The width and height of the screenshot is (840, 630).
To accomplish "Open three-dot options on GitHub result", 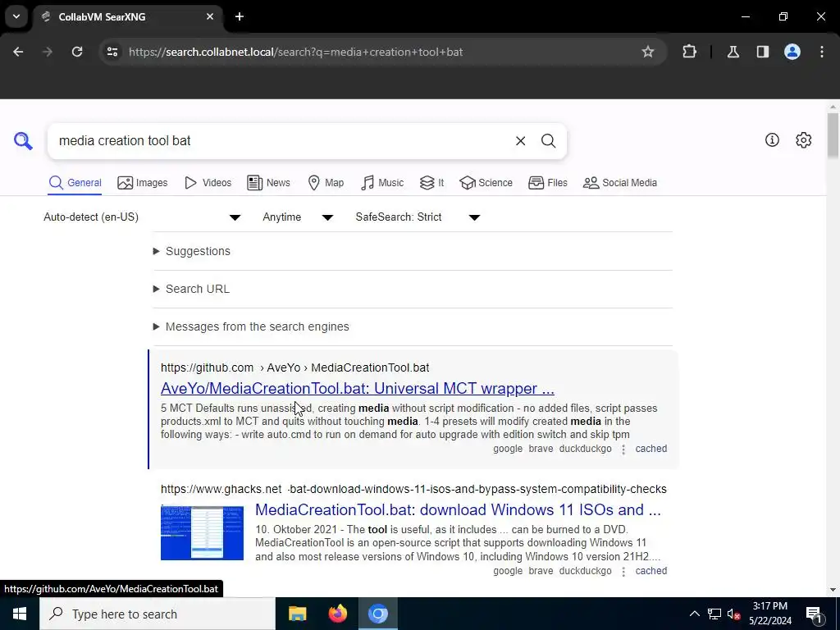I will [x=623, y=450].
